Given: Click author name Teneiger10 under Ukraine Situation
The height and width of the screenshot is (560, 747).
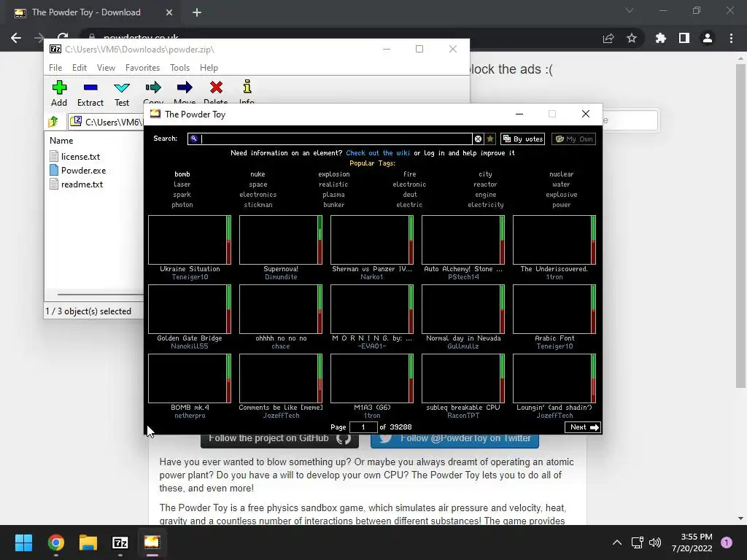Looking at the screenshot, I should click(190, 277).
